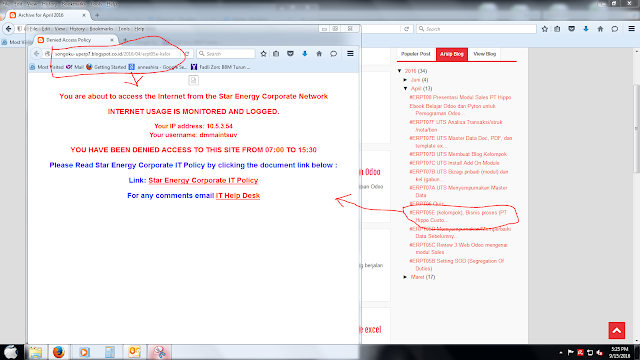640x360 pixels.
Task: Open chat bubble icon in front window
Action: coord(333,53)
